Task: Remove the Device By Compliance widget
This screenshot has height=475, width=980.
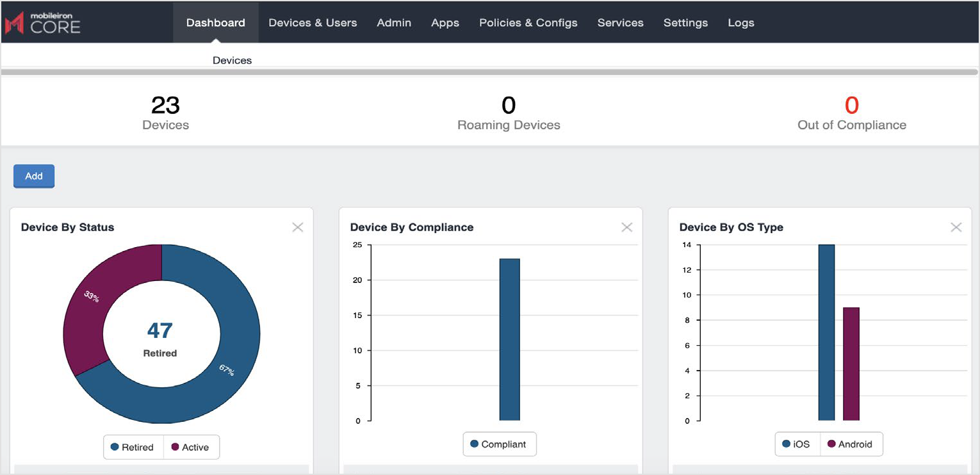Action: click(626, 227)
